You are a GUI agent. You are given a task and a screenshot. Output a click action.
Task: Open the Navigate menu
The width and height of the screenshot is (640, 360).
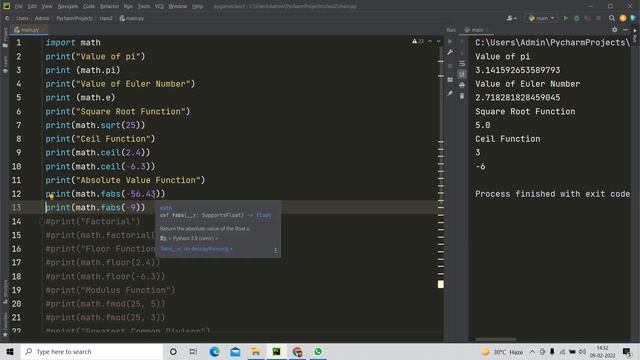pyautogui.click(x=68, y=6)
